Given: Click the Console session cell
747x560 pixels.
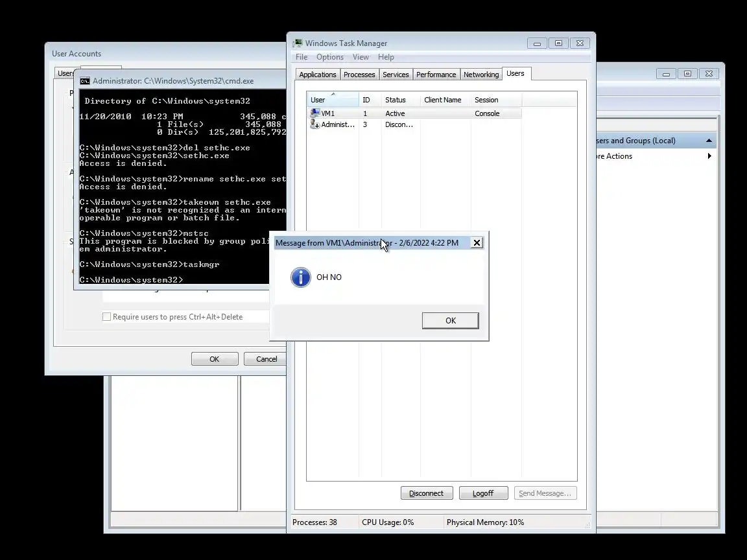Looking at the screenshot, I should coord(487,113).
